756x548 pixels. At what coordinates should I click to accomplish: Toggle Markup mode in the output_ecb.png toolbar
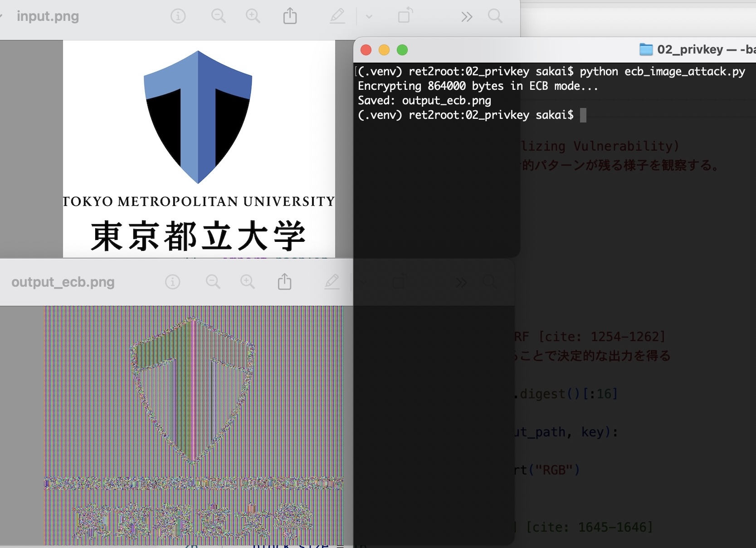[332, 282]
